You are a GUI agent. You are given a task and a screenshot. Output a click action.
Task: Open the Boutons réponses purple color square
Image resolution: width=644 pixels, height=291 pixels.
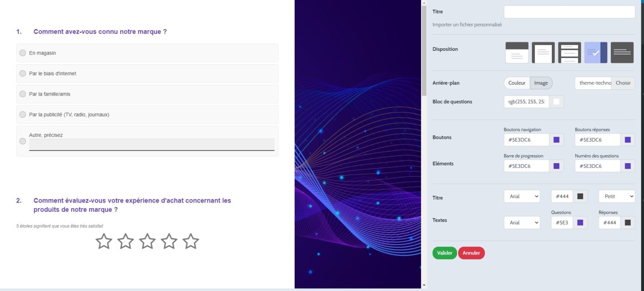(x=628, y=139)
